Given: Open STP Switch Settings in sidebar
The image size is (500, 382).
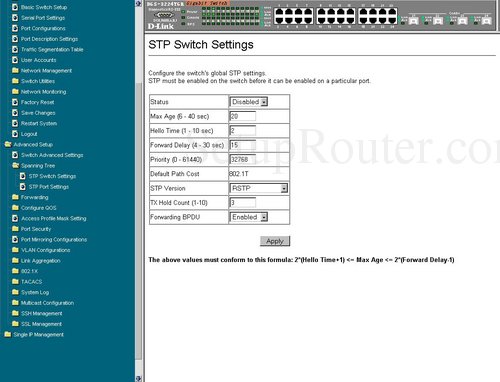Looking at the screenshot, I should pos(52,176).
